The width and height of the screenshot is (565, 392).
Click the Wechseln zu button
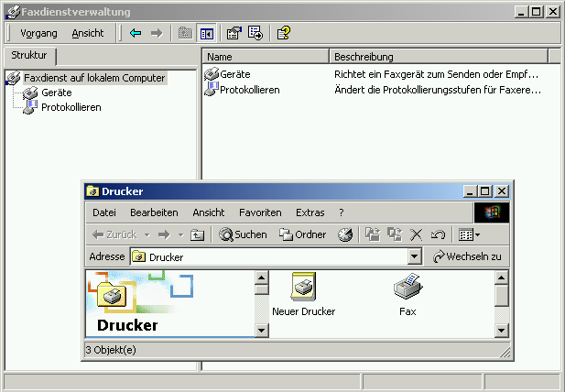coord(467,256)
